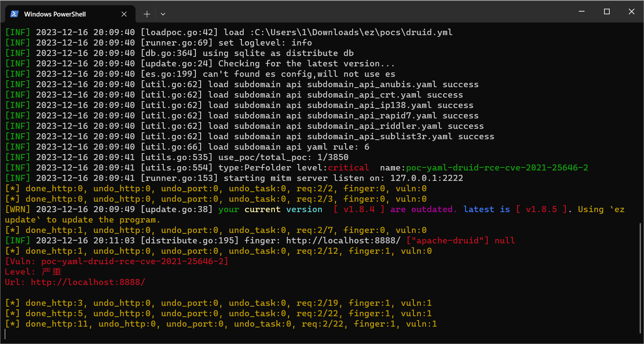This screenshot has height=344, width=644.
Task: Minimize the terminal window
Action: [581, 12]
